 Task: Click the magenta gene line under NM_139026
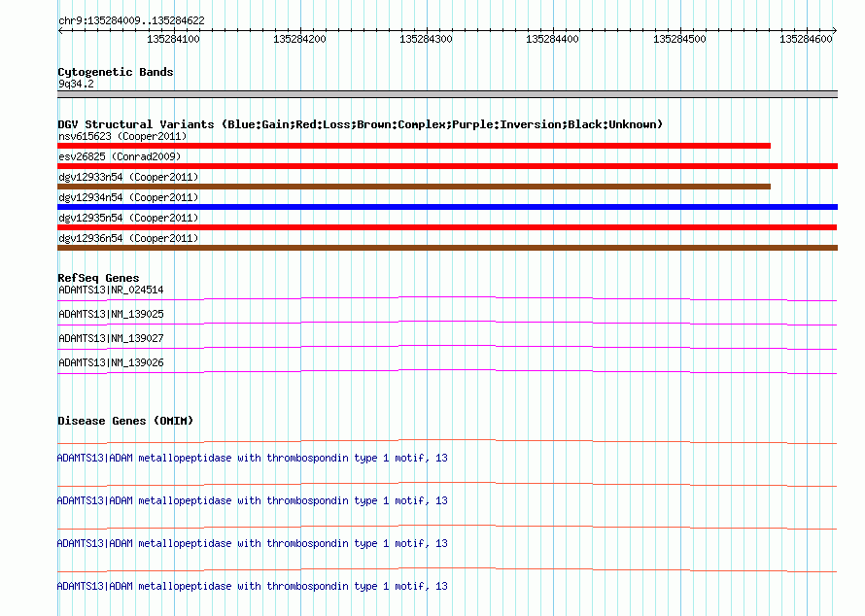pos(447,371)
